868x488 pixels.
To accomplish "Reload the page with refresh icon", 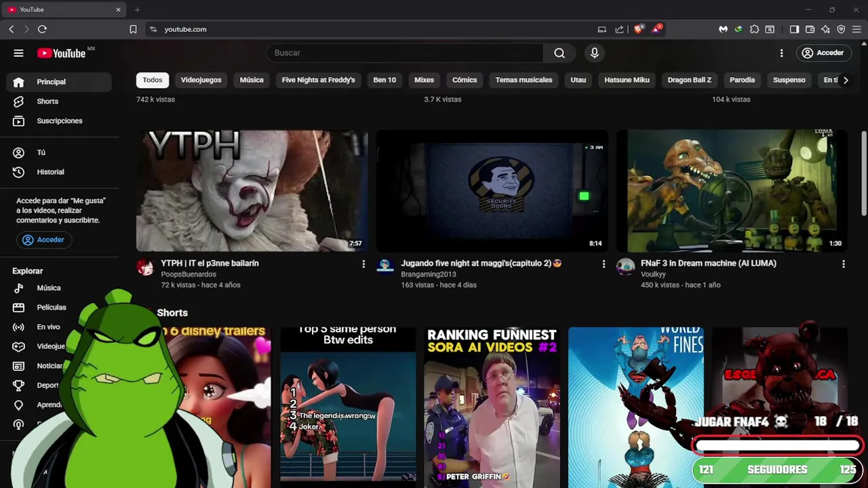I will pyautogui.click(x=42, y=29).
